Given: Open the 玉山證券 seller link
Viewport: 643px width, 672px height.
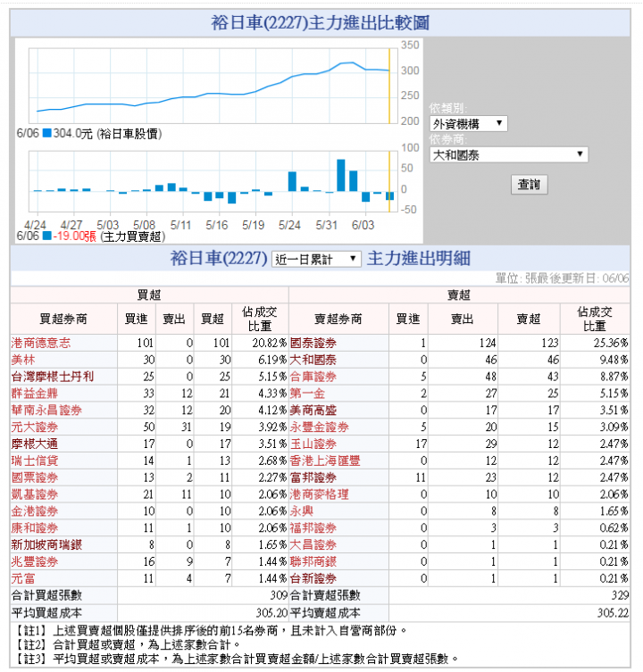Looking at the screenshot, I should [x=313, y=444].
